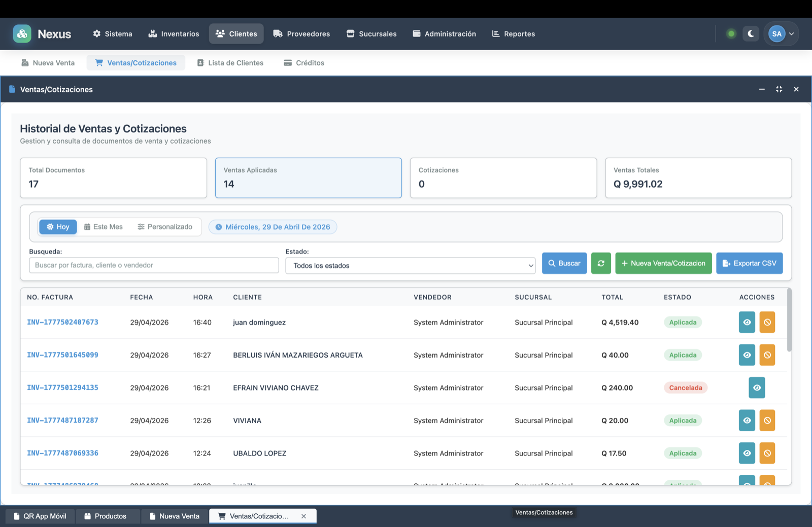Viewport: 812px width, 527px height.
Task: Click the Busqueda search input field
Action: pos(154,265)
